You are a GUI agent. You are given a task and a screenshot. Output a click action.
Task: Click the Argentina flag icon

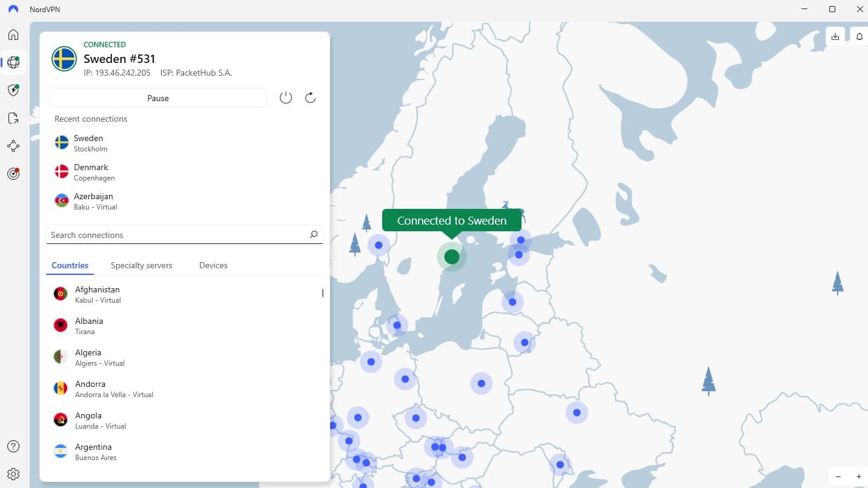pos(61,452)
